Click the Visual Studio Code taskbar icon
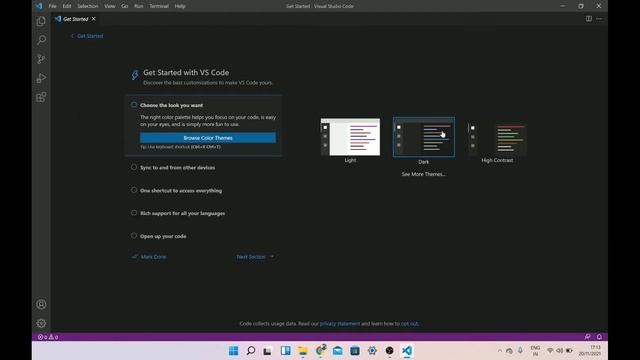 [407, 351]
